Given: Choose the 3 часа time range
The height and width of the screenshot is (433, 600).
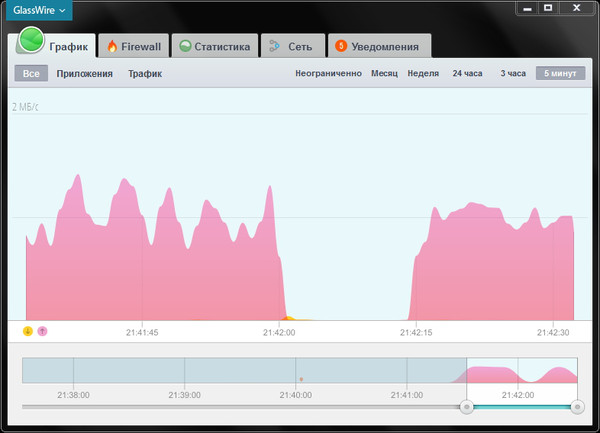Looking at the screenshot, I should [x=513, y=74].
